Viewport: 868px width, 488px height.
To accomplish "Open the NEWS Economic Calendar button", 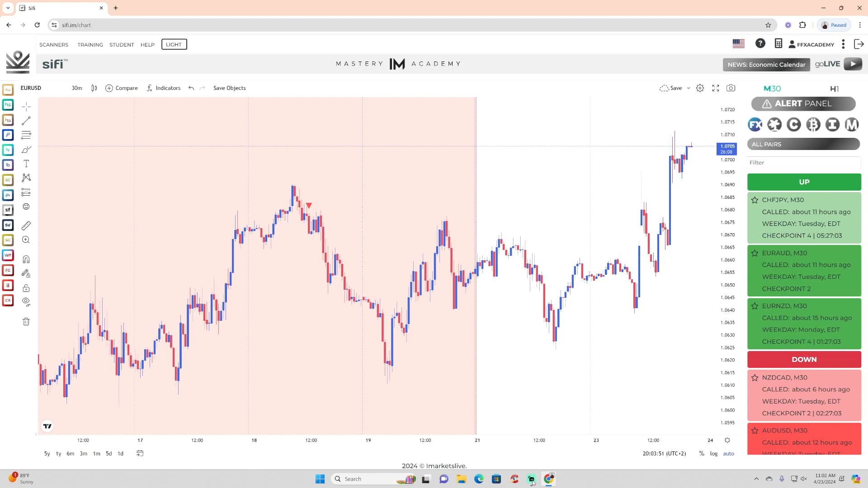I will (x=766, y=65).
